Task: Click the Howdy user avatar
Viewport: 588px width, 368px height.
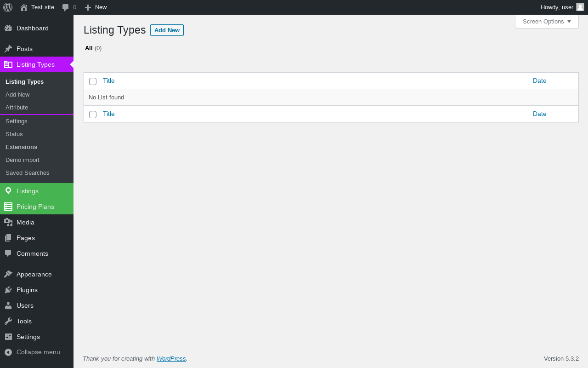Action: coord(580,7)
